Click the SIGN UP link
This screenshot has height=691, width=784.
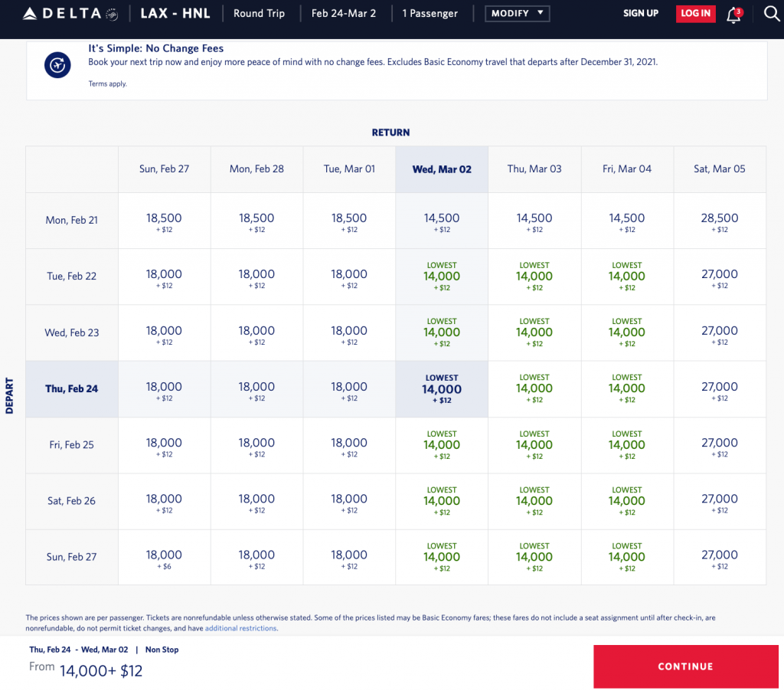[640, 13]
